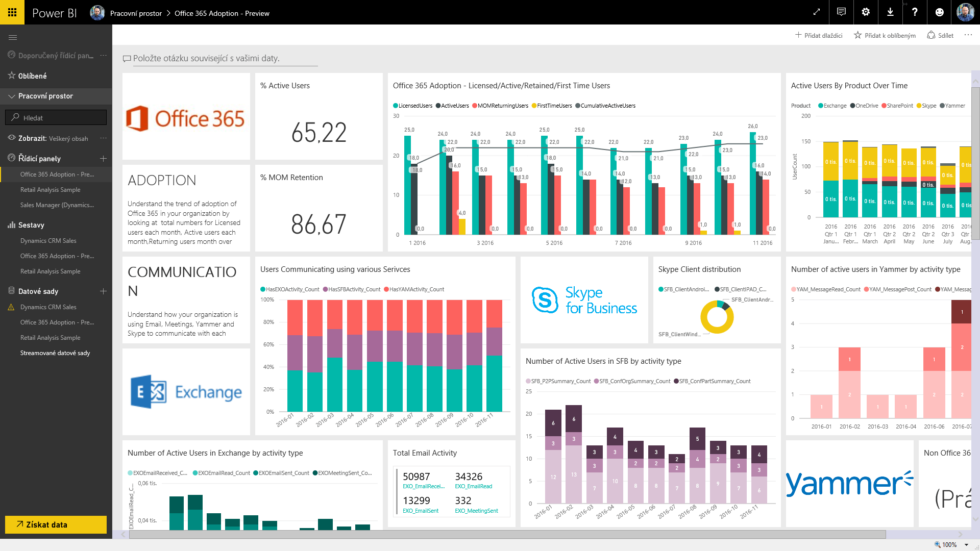Click HasSFBActivity_Count legend purple dot
Screen dimensions: 980x551
(x=325, y=289)
